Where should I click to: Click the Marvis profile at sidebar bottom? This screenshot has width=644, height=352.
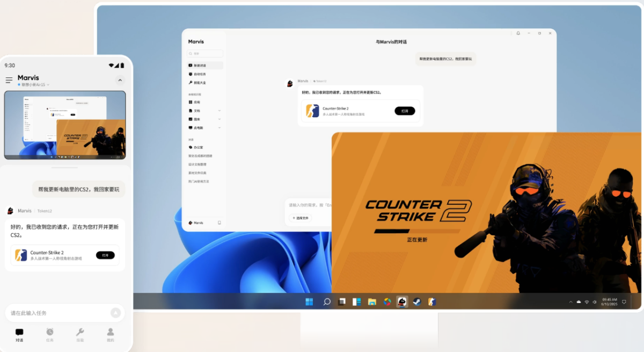tap(196, 222)
